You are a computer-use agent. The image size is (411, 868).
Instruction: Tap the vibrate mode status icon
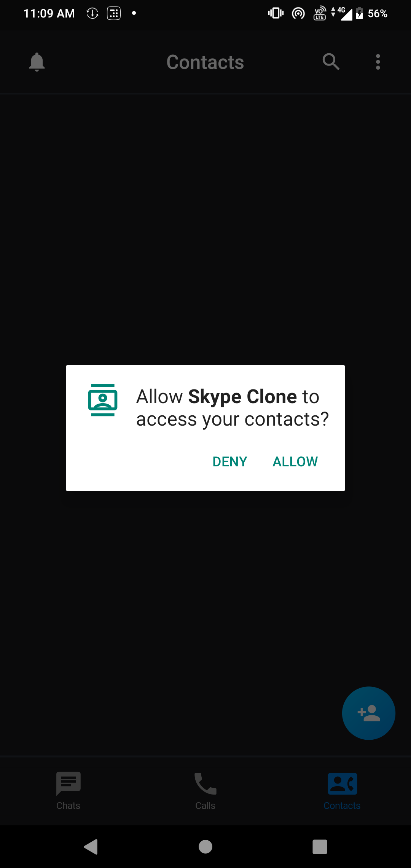click(x=276, y=13)
